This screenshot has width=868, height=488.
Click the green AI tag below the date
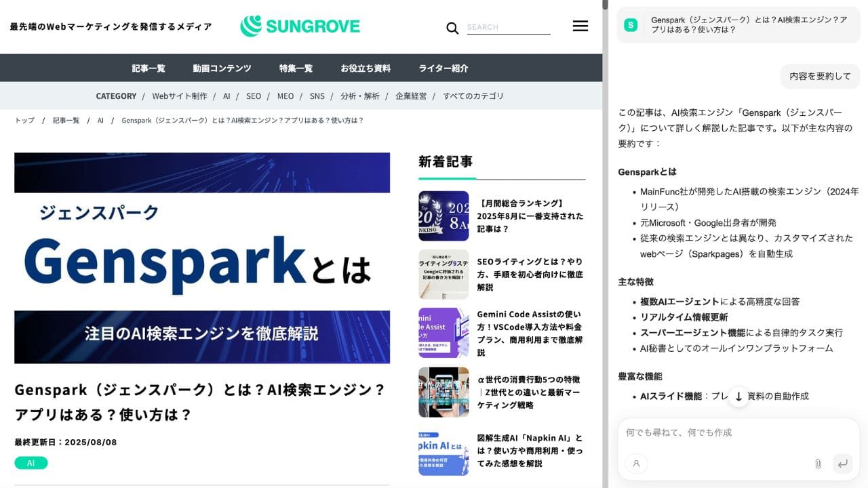(x=31, y=463)
